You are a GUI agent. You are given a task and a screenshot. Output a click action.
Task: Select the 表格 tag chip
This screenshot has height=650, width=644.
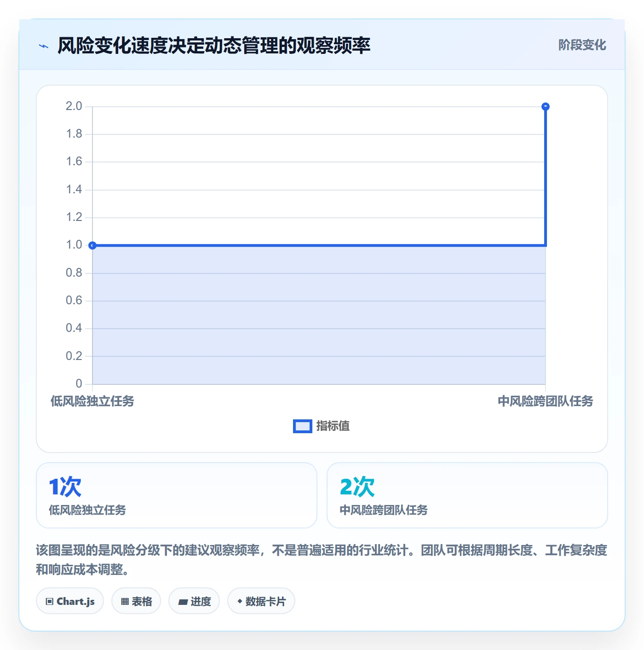pos(136,601)
